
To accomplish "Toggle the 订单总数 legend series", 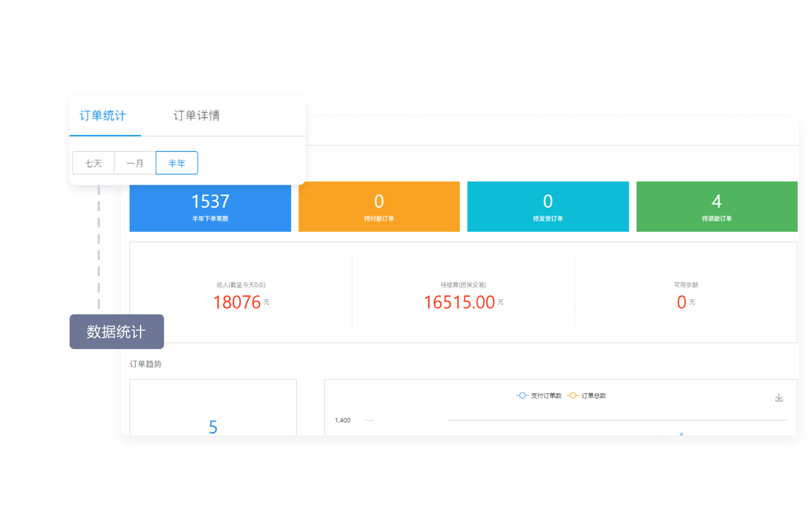I will (587, 396).
